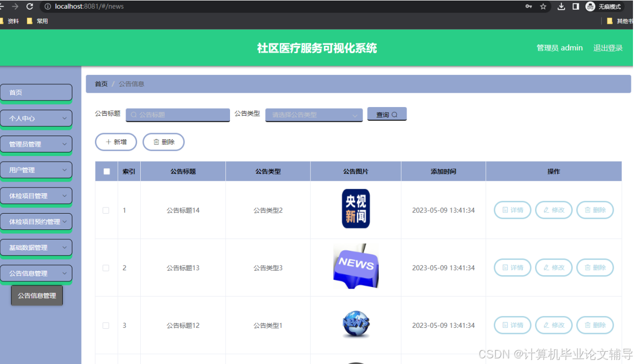Open the 公告类型 dropdown

point(313,115)
